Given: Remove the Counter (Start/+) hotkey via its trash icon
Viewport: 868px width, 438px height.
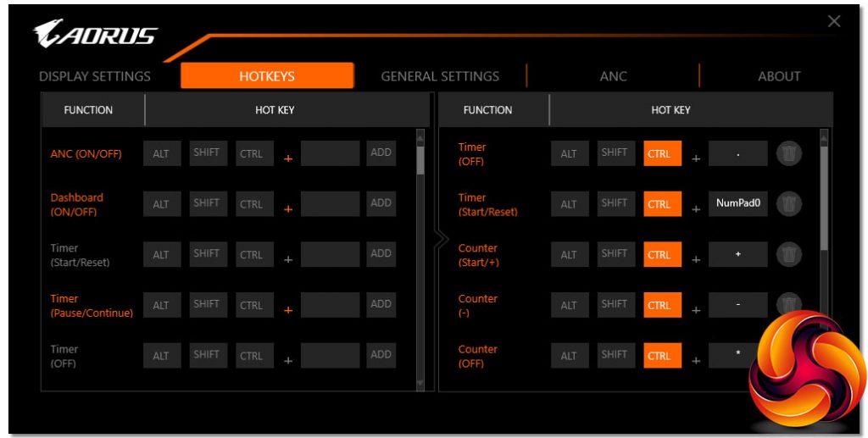Looking at the screenshot, I should point(789,254).
